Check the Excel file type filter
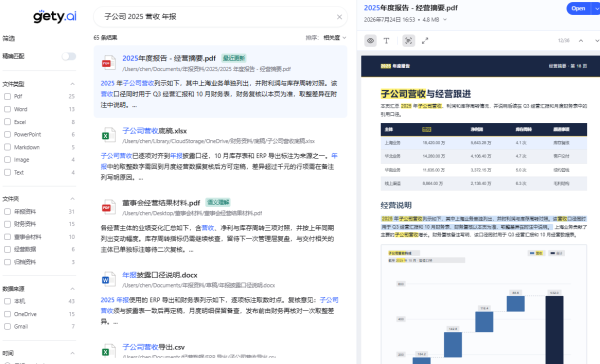The width and height of the screenshot is (600, 364). pyautogui.click(x=7, y=122)
